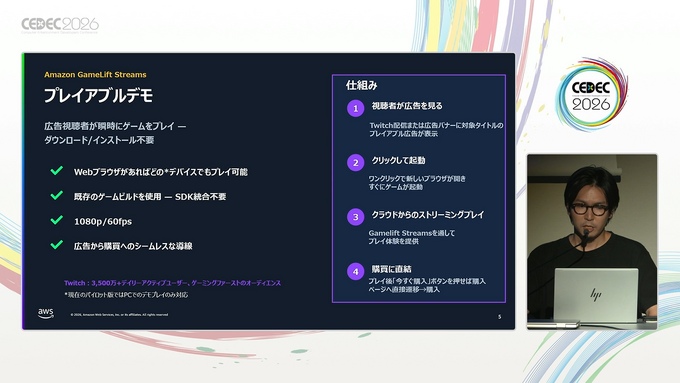Click the purple step 3 circle
This screenshot has height=383, width=680.
(x=356, y=217)
